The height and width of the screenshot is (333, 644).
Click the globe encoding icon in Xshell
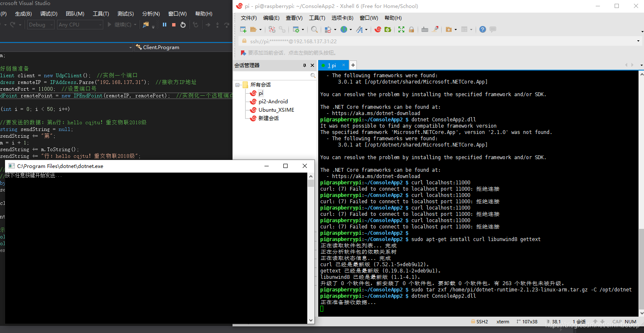344,29
